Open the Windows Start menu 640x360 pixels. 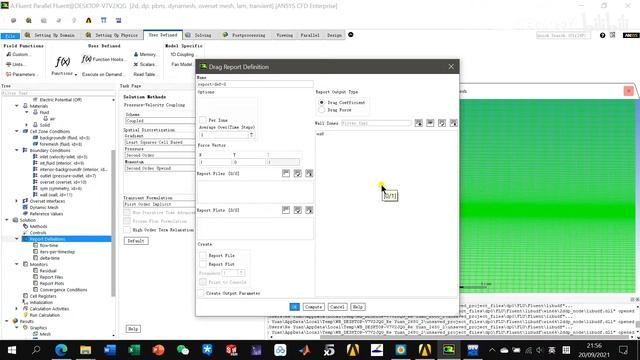(x=12, y=350)
